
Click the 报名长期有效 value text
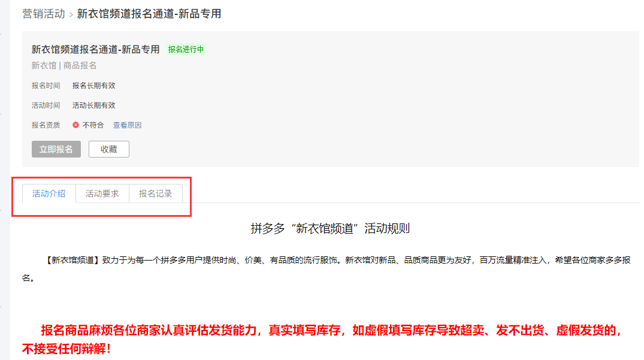coord(93,86)
